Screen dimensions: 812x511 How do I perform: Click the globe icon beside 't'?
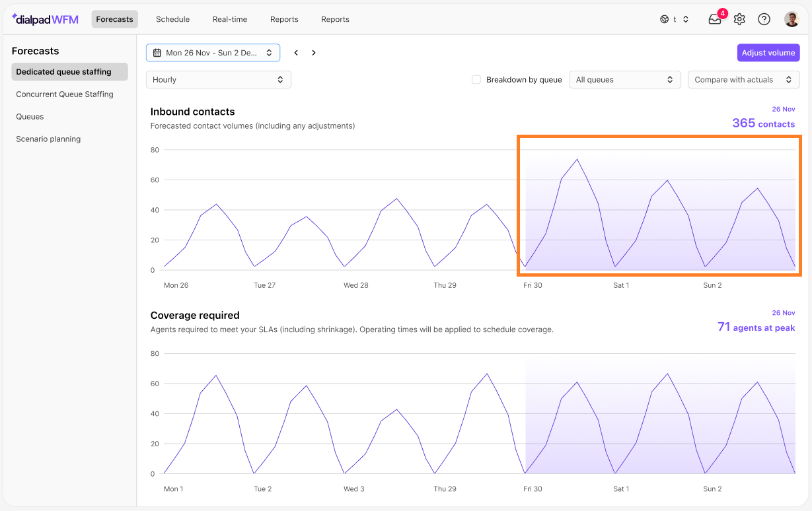coord(664,19)
